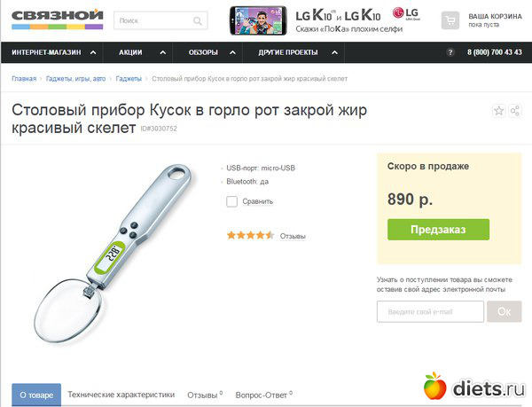Open the Гаджеты breadcrumb link

[x=129, y=79]
